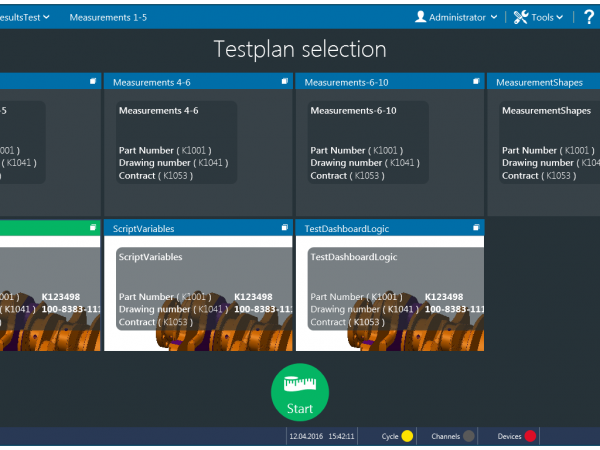The height and width of the screenshot is (450, 600).
Task: Select the MeasurementShapes testplan card
Action: [549, 142]
